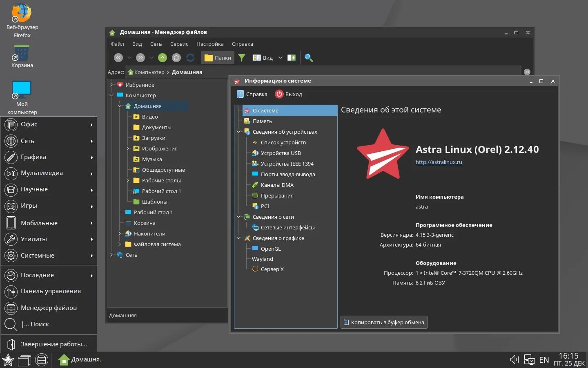Click the volume icon in system tray
588x368 pixels.
pyautogui.click(x=514, y=359)
